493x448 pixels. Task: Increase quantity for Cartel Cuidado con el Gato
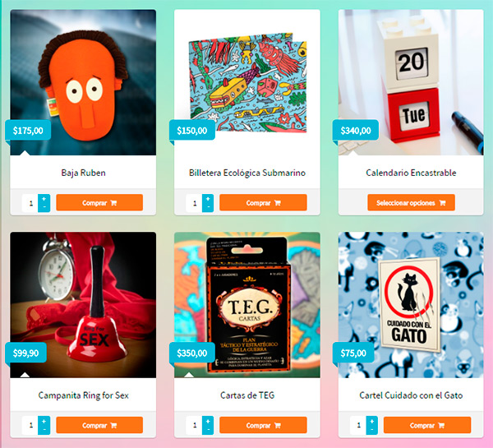372,421
